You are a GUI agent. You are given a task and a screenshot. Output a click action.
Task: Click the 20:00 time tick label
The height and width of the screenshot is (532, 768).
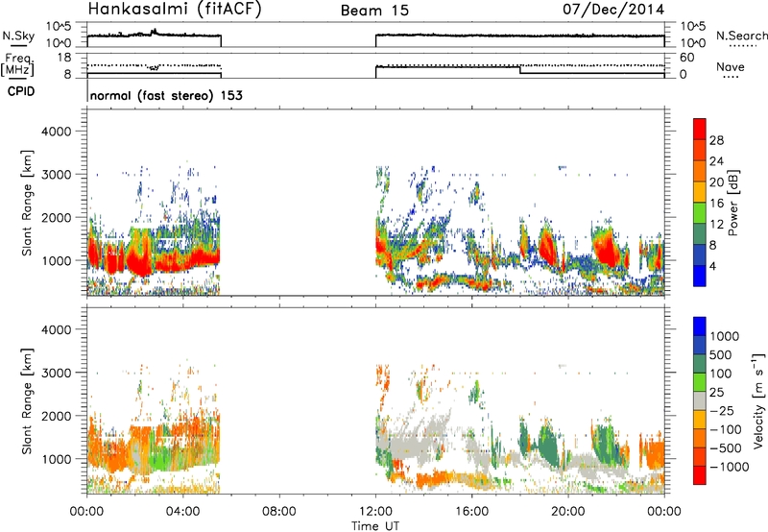click(x=568, y=512)
